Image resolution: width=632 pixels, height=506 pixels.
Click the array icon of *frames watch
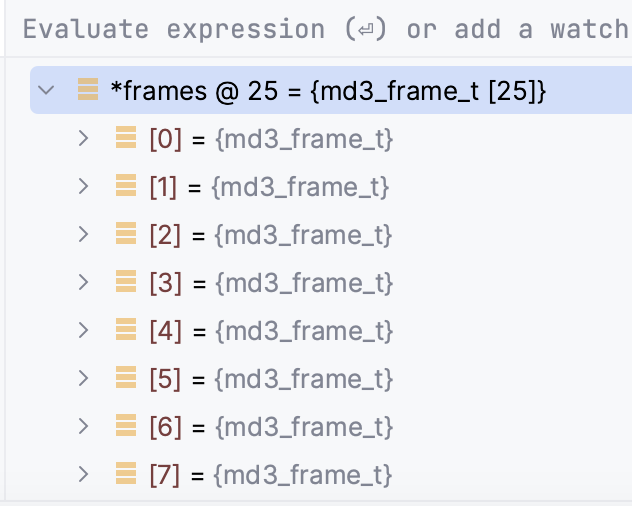click(88, 89)
